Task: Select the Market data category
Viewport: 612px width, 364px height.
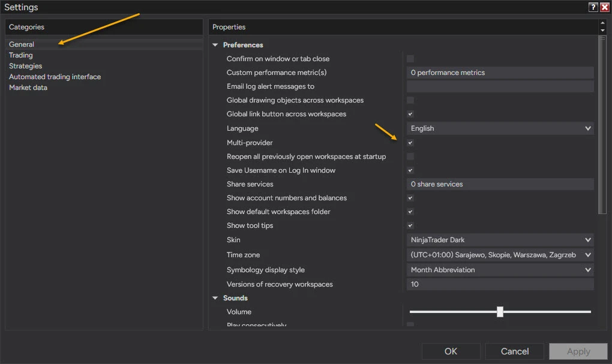Action: click(28, 88)
